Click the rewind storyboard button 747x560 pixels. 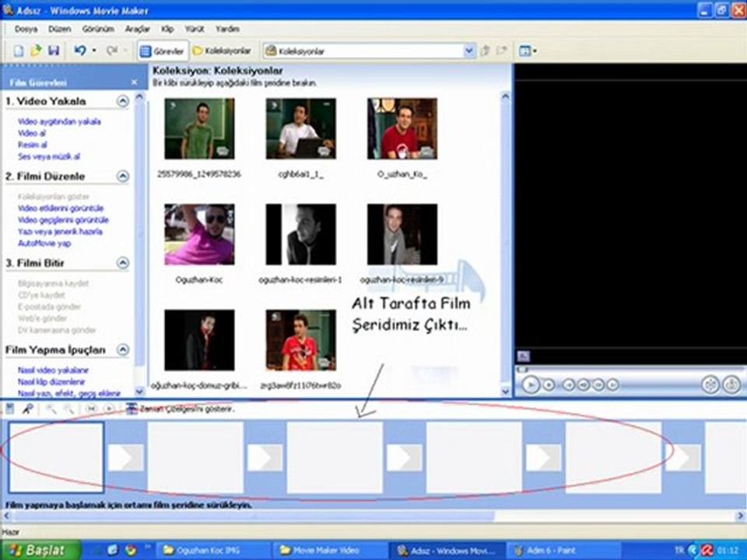point(92,408)
